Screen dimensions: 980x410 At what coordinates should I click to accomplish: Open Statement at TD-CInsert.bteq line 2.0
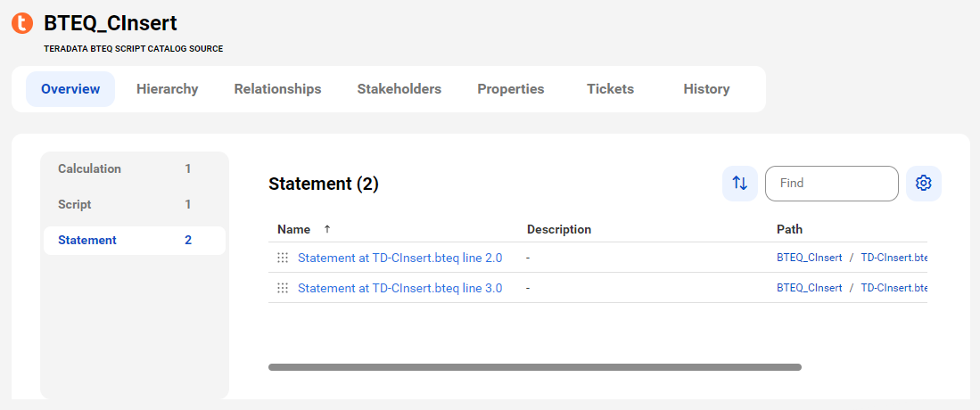[x=400, y=258]
